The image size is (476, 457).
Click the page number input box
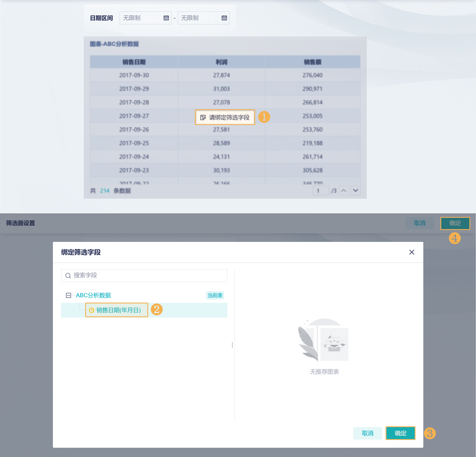point(321,191)
